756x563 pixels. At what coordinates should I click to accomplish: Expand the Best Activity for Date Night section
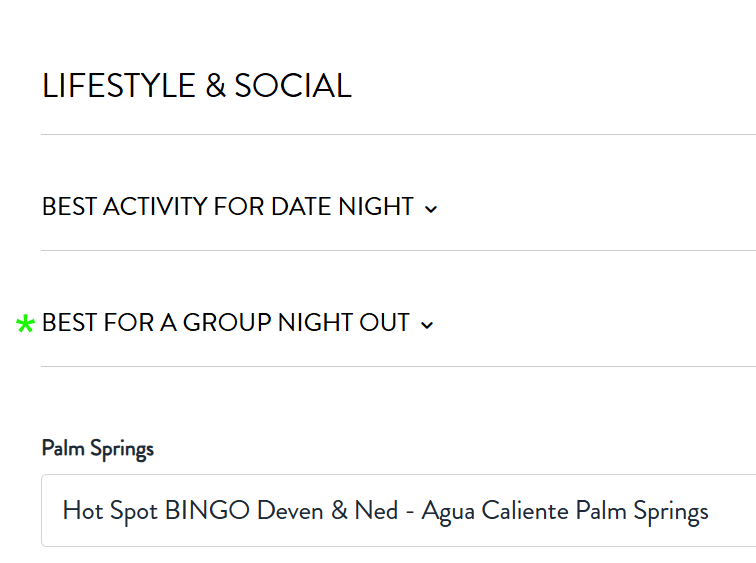click(x=228, y=207)
